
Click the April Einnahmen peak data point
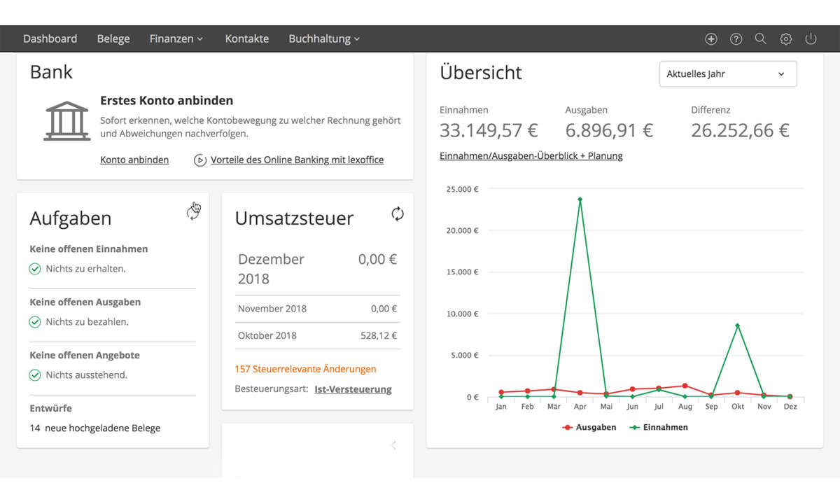click(x=580, y=199)
